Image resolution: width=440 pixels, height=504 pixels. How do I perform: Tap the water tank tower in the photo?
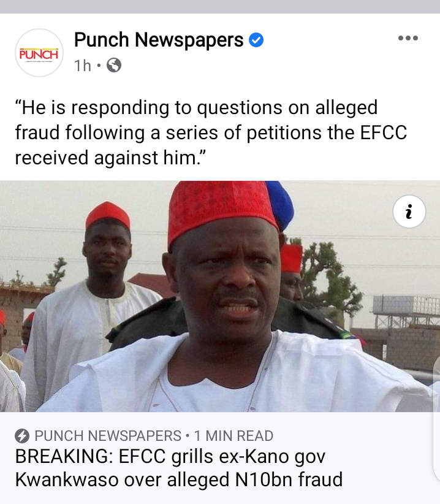click(406, 310)
